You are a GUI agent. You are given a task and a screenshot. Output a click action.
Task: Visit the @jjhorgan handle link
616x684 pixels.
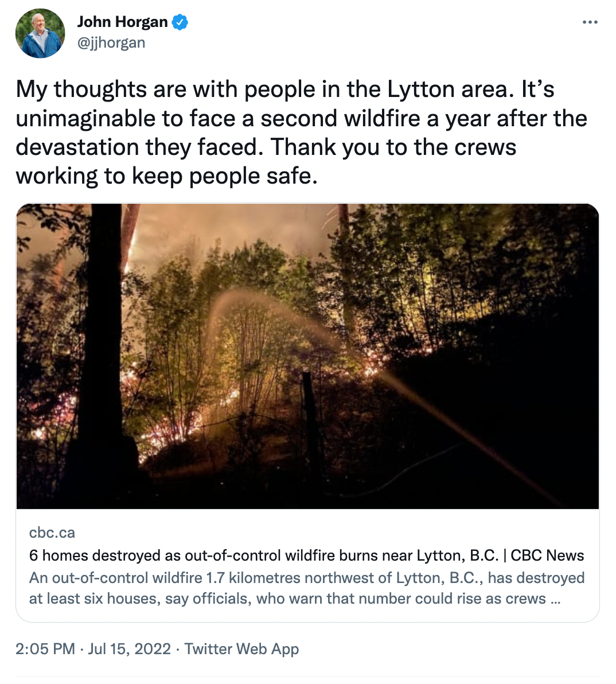coord(111,42)
